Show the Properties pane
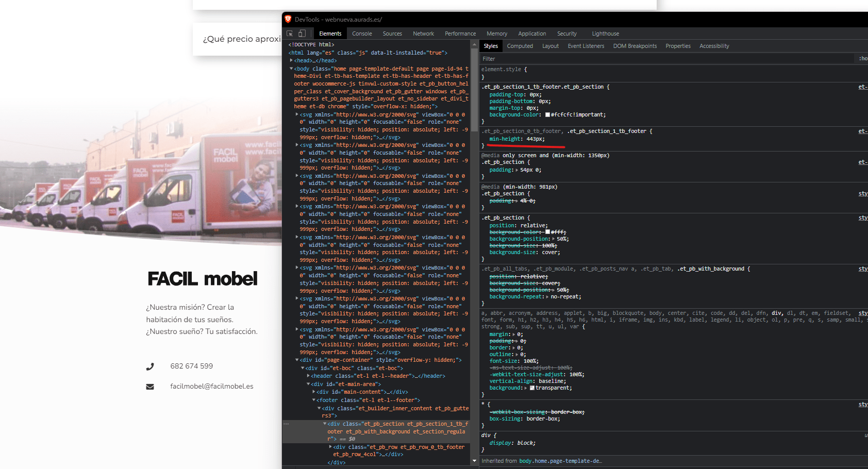 pos(678,46)
